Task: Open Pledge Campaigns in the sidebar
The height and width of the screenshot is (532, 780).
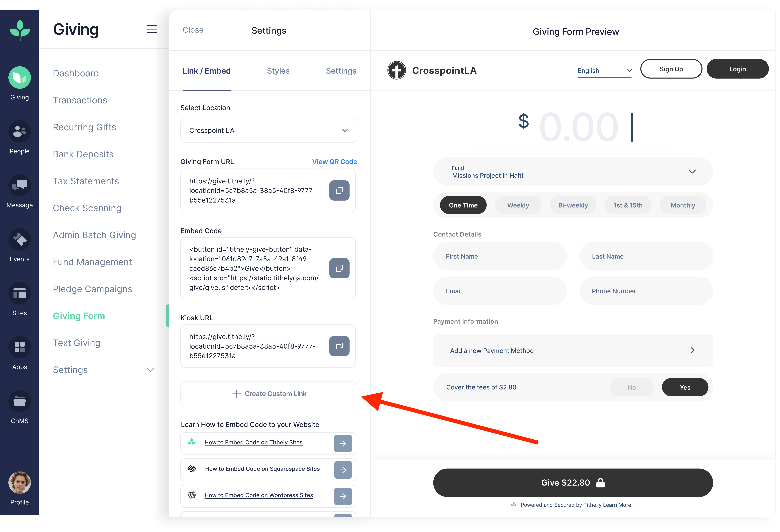Action: click(x=93, y=289)
